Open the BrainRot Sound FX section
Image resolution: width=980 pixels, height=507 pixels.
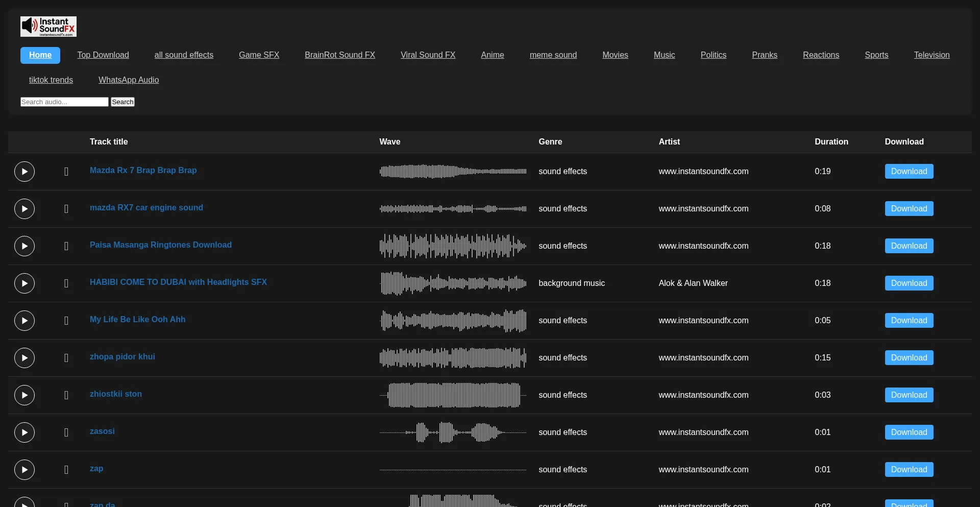(339, 55)
